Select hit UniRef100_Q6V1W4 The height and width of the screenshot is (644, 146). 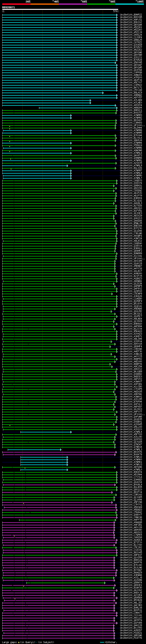(131, 25)
